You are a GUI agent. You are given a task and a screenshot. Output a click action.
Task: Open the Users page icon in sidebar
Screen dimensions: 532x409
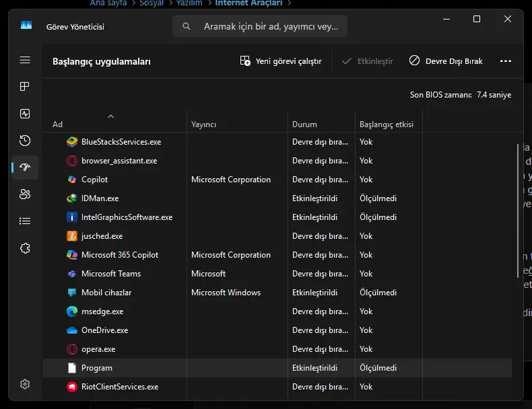coord(25,194)
